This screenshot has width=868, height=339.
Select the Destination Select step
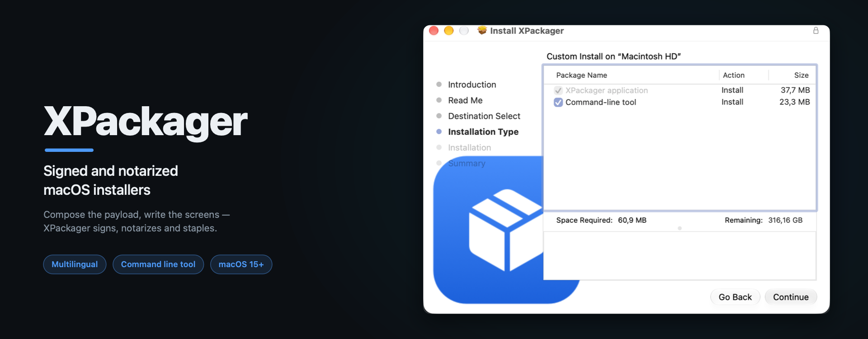484,116
